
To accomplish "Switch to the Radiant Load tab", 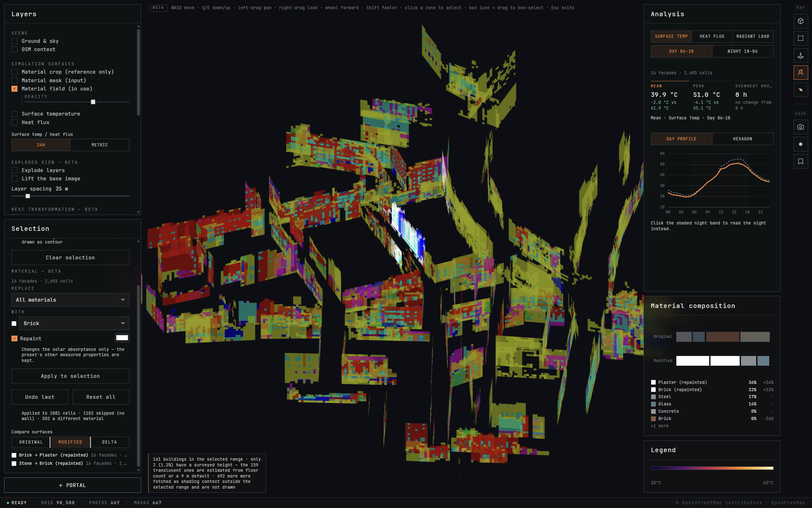I will click(753, 36).
